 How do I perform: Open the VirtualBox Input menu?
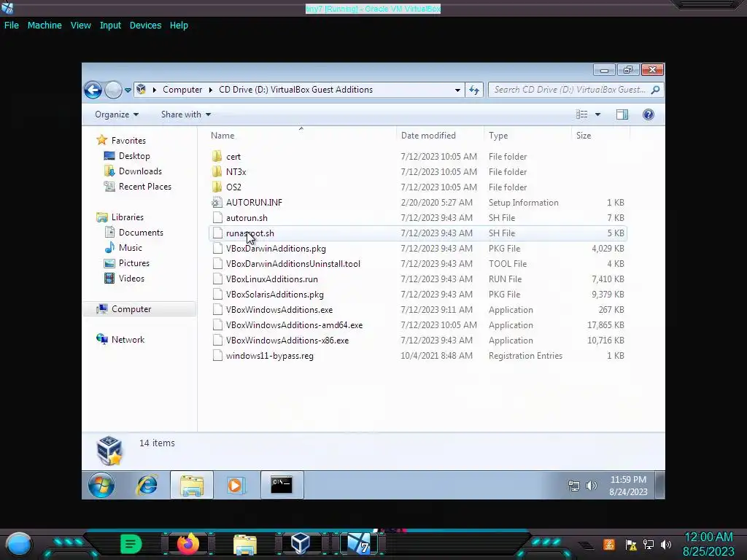point(110,26)
